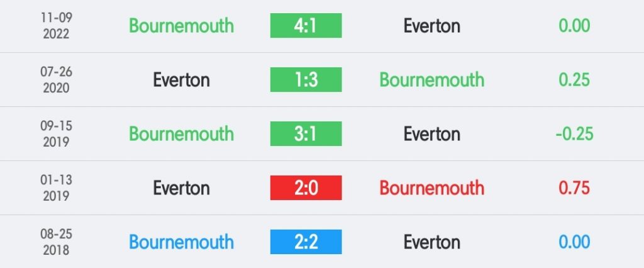Click Everton in the 09-15 2019 row
644x268 pixels.
431,133
